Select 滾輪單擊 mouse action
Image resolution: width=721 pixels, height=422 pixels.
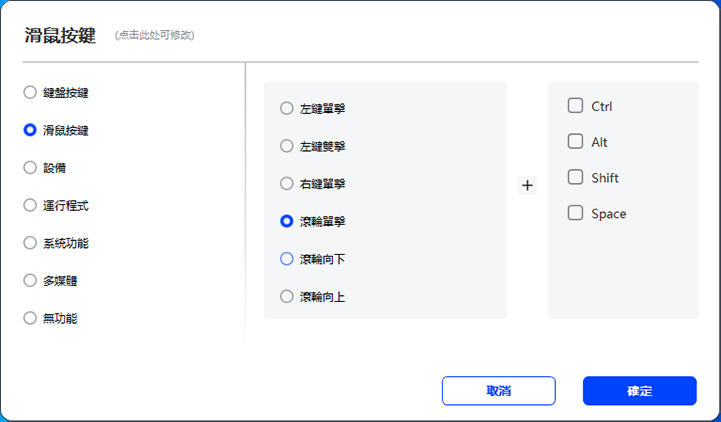click(287, 221)
